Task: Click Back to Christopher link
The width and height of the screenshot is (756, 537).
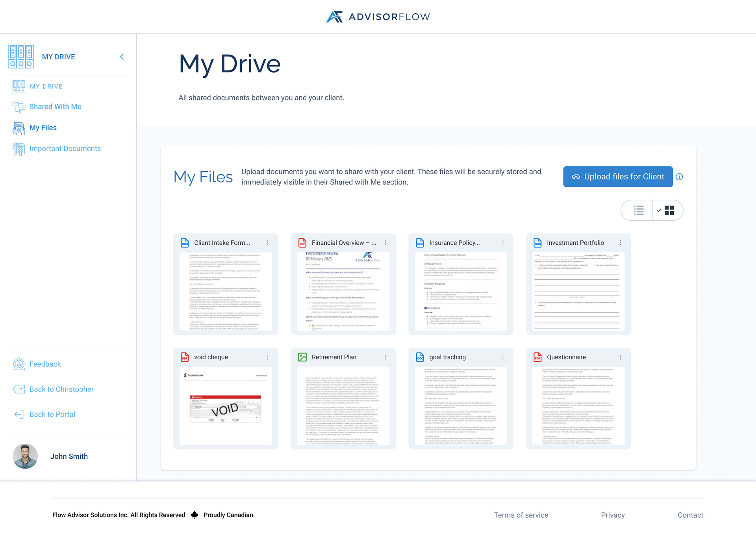Action: 61,389
